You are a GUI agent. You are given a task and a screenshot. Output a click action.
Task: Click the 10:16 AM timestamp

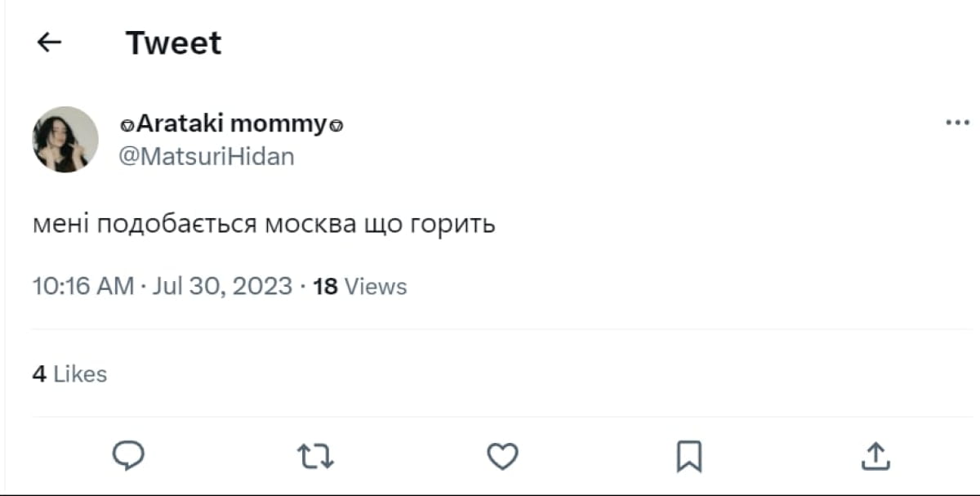(x=82, y=286)
